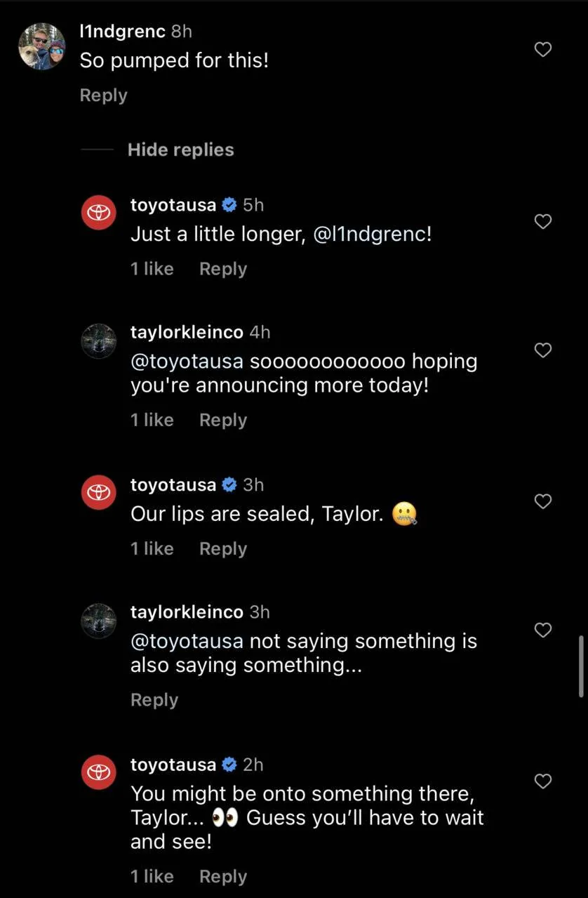Viewport: 588px width, 898px height.
Task: Open Toyota avatar beside "Our lips are sealed"
Action: pos(99,492)
